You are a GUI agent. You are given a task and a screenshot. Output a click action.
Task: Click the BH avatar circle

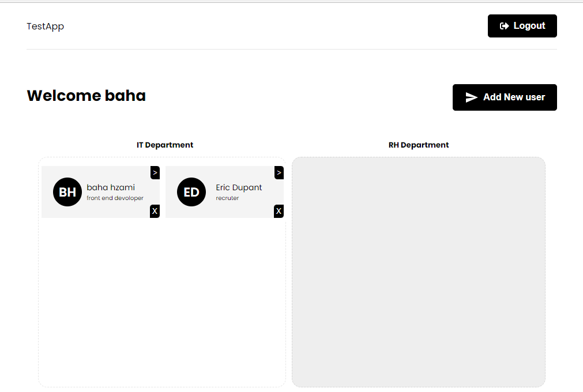pyautogui.click(x=67, y=191)
